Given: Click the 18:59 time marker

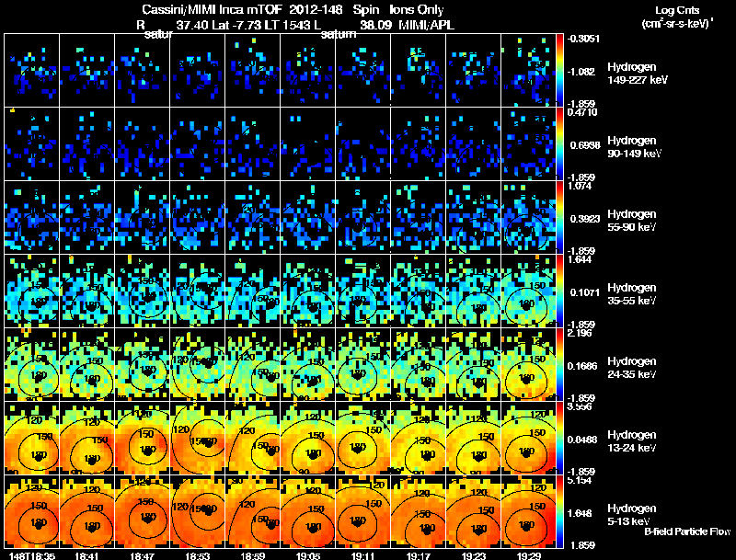Looking at the screenshot, I should (x=252, y=555).
